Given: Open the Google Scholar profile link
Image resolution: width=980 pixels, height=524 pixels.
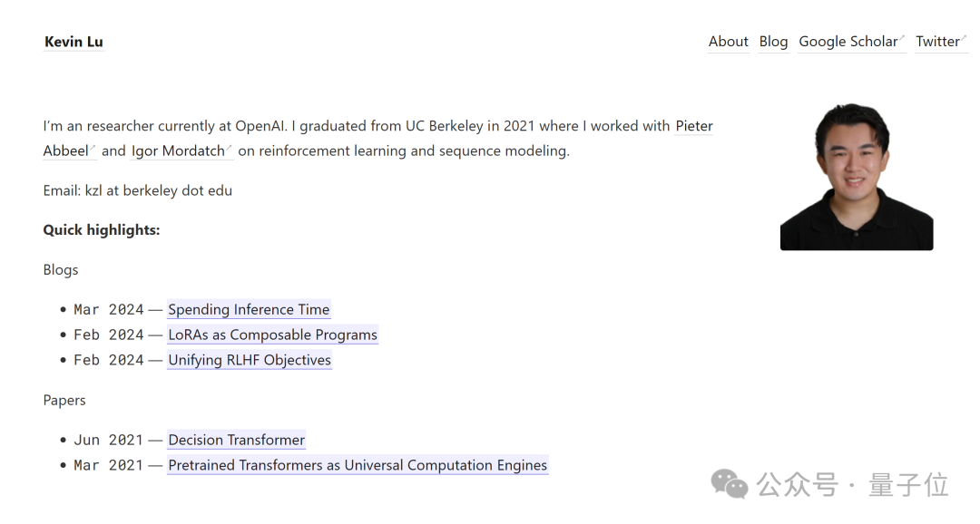Looking at the screenshot, I should 848,42.
